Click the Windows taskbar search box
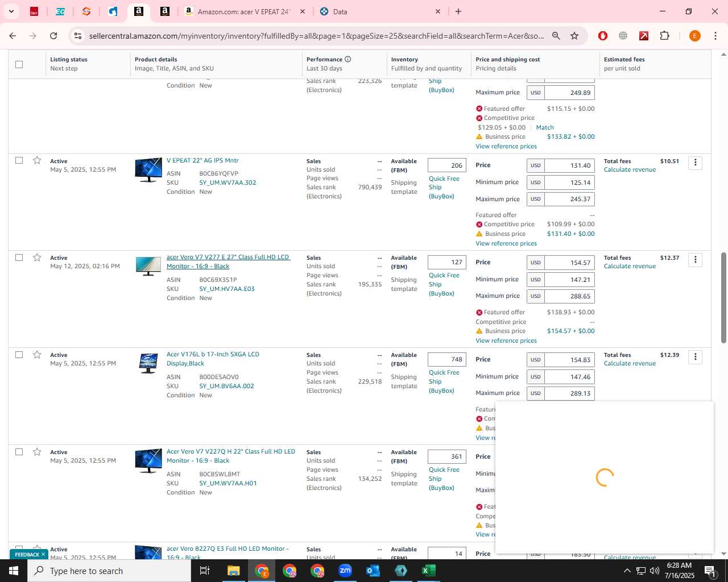Image resolution: width=728 pixels, height=582 pixels. pos(109,571)
